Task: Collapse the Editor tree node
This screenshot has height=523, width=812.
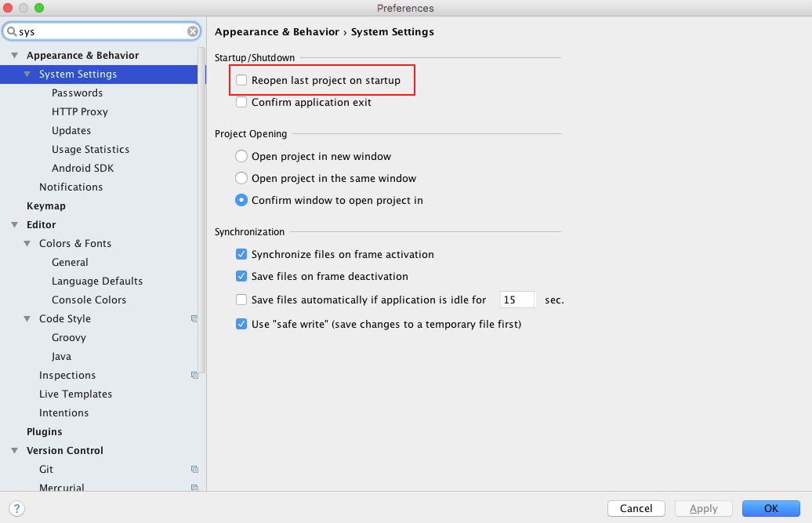Action: tap(14, 225)
